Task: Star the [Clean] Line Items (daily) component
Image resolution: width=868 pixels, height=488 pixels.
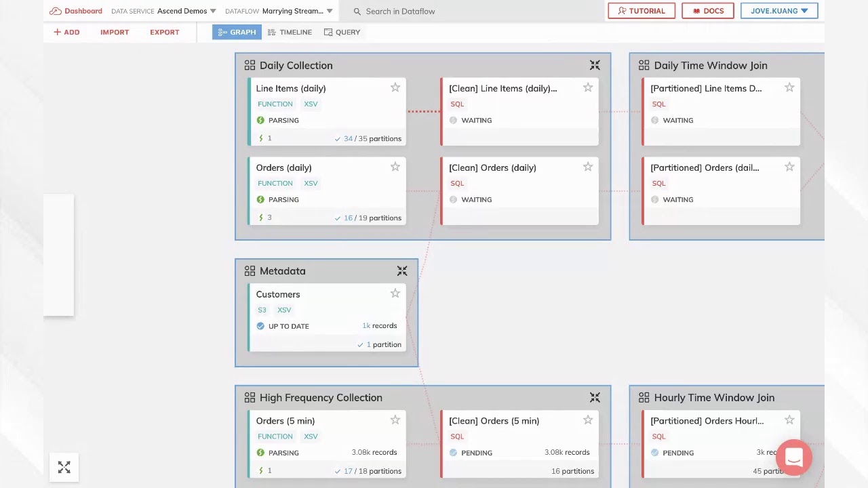Action: point(588,87)
